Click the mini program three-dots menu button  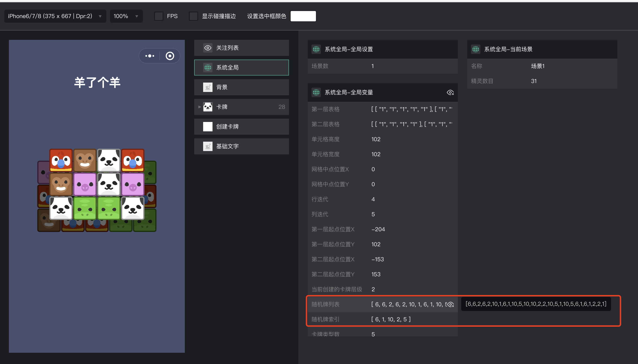(x=149, y=56)
